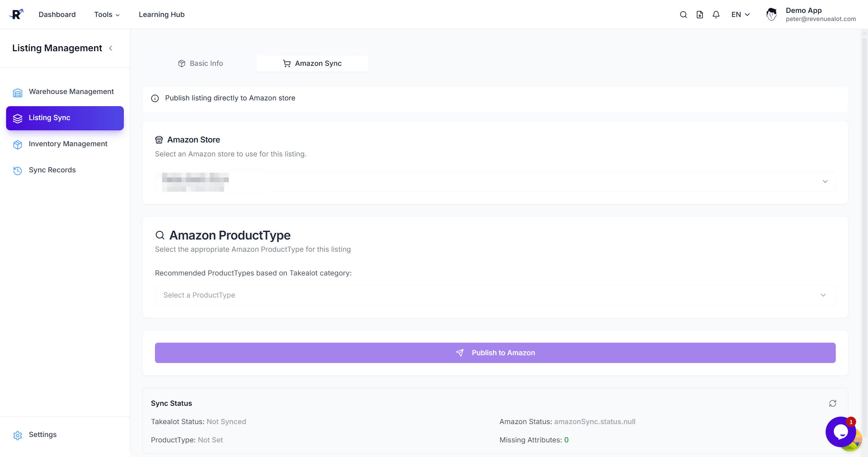868x457 pixels.
Task: Switch to the Basic Info tab
Action: tap(200, 63)
